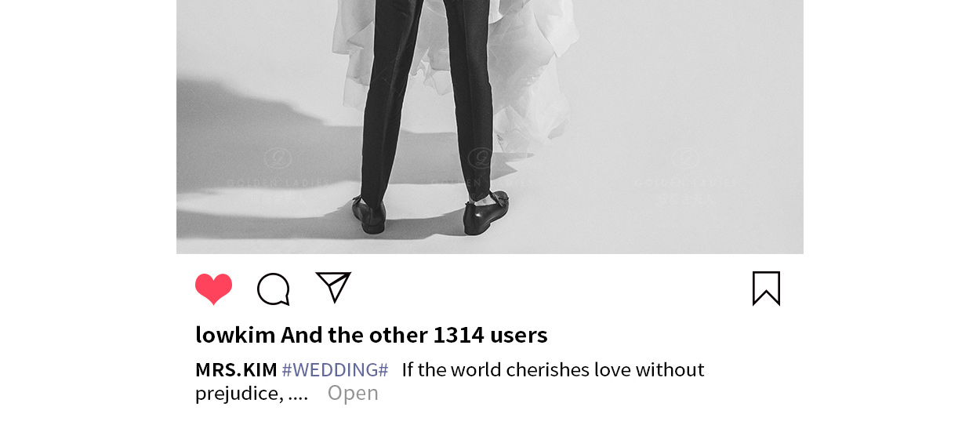Share the post with the paper plane icon

click(x=333, y=287)
